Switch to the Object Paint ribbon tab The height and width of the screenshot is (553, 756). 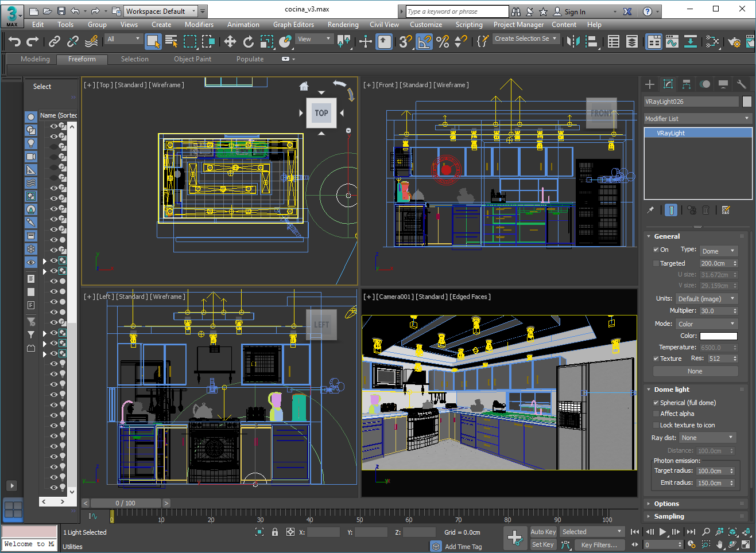tap(192, 59)
